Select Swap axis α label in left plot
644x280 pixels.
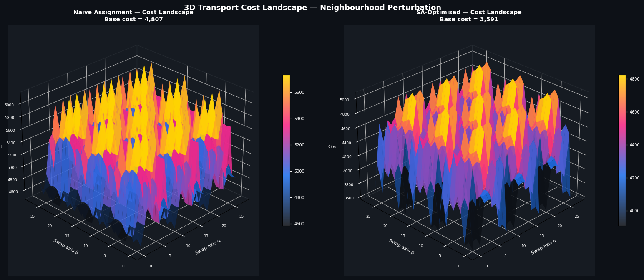coord(208,247)
